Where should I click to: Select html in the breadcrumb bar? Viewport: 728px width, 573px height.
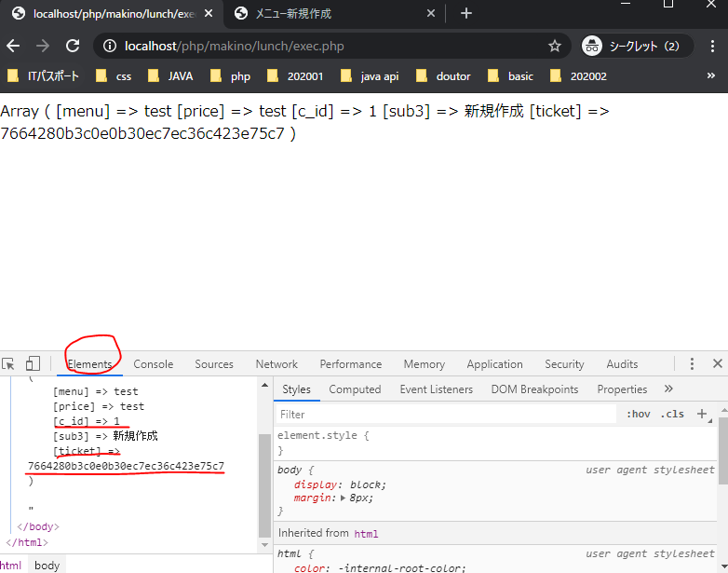[x=10, y=566]
